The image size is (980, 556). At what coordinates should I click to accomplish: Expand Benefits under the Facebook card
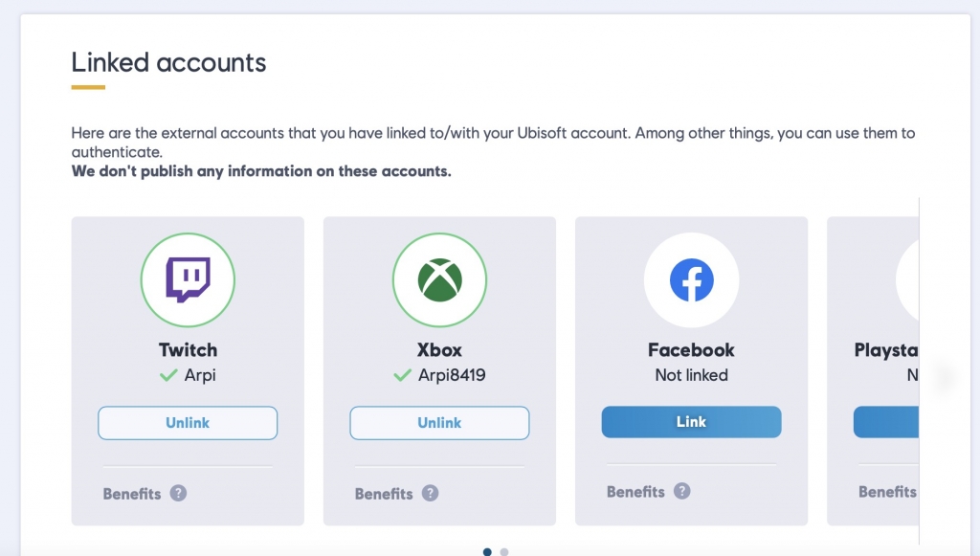635,492
